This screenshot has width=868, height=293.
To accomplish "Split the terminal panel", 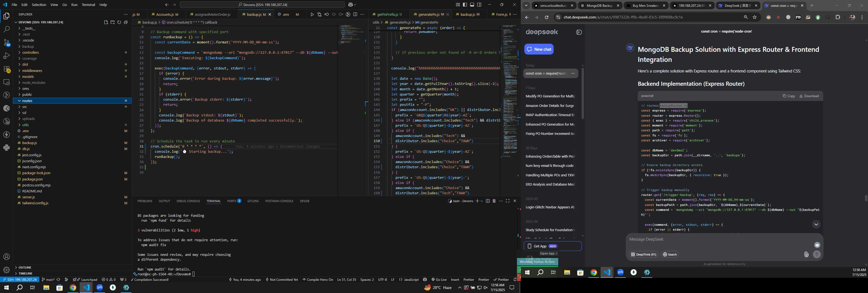I will [x=488, y=201].
